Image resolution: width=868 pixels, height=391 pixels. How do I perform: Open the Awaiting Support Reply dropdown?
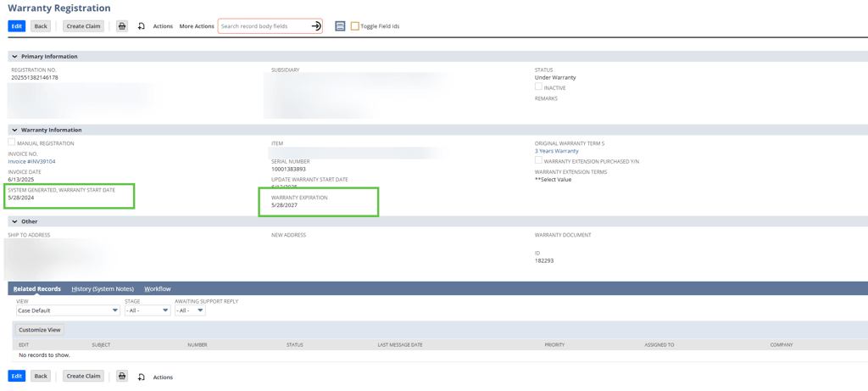tap(190, 310)
